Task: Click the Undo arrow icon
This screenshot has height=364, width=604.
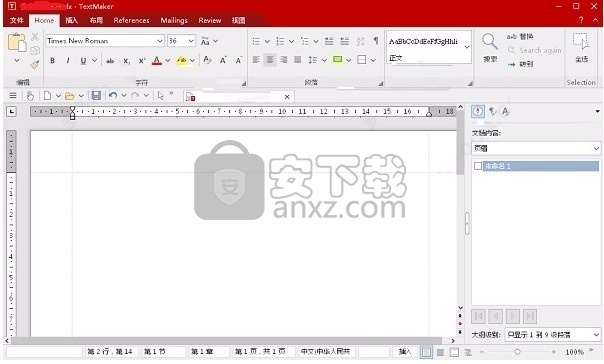Action: click(113, 96)
